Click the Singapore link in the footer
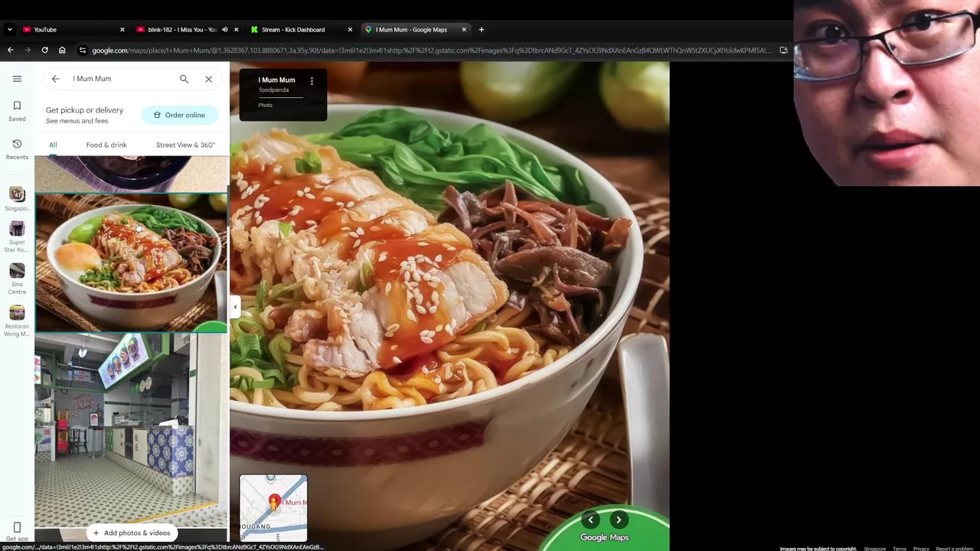Image resolution: width=980 pixels, height=551 pixels. coord(874,549)
